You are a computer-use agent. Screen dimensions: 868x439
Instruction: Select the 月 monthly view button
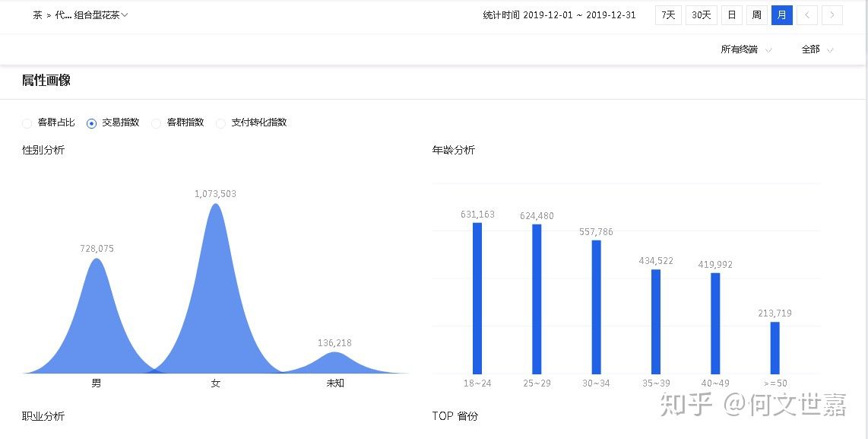click(x=781, y=15)
